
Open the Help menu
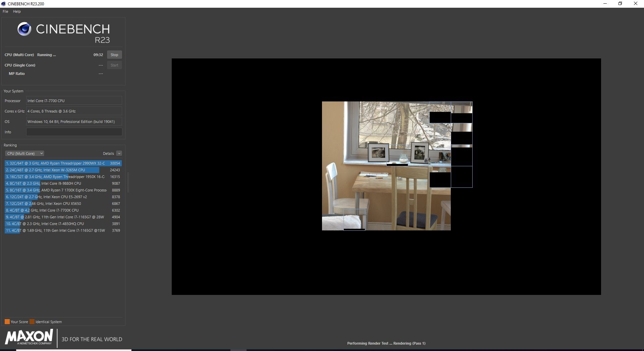(17, 11)
